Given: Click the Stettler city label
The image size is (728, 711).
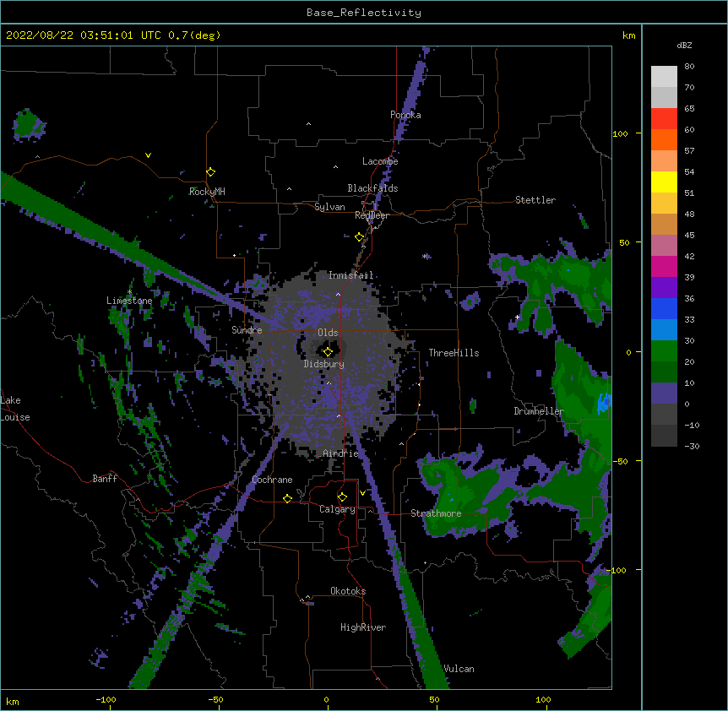Looking at the screenshot, I should click(535, 200).
